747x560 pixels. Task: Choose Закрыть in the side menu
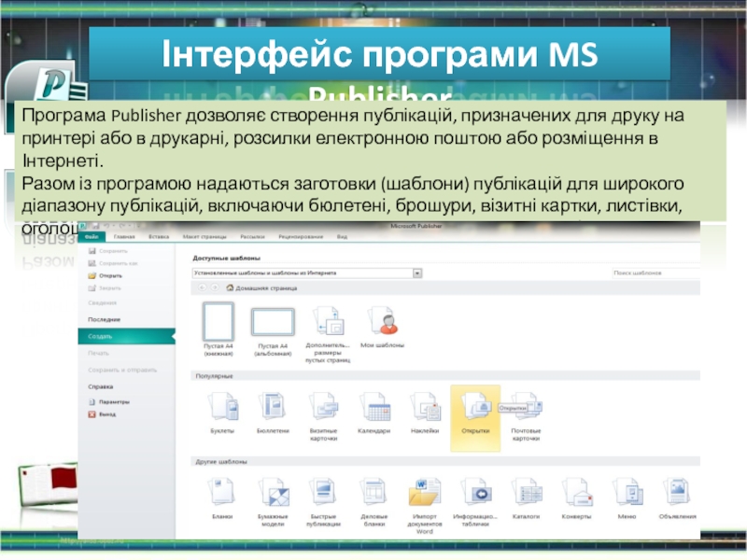(x=105, y=288)
